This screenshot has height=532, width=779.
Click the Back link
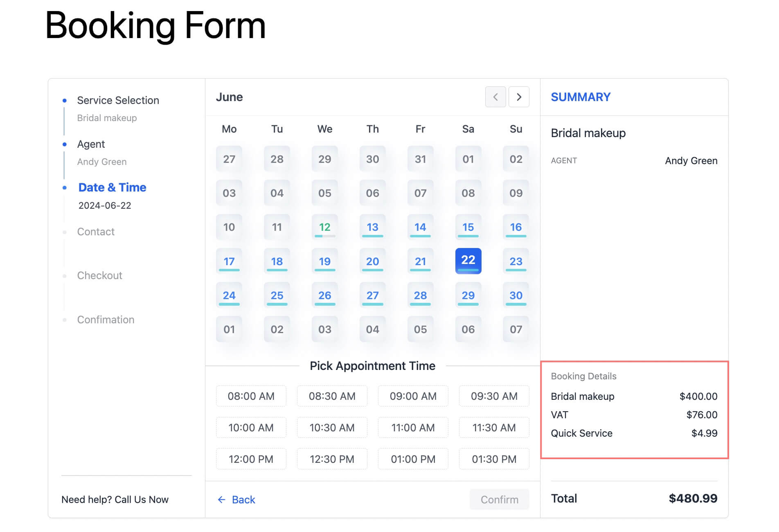pos(243,500)
